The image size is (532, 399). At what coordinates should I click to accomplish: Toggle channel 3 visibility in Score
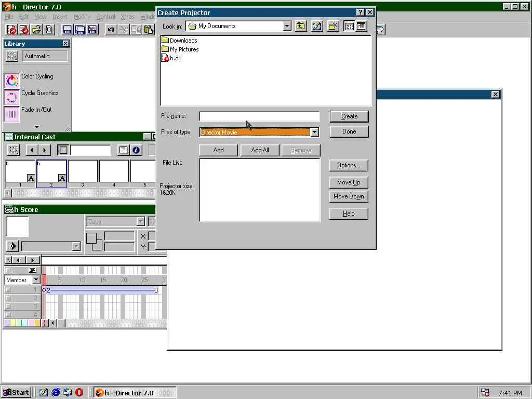click(x=8, y=307)
